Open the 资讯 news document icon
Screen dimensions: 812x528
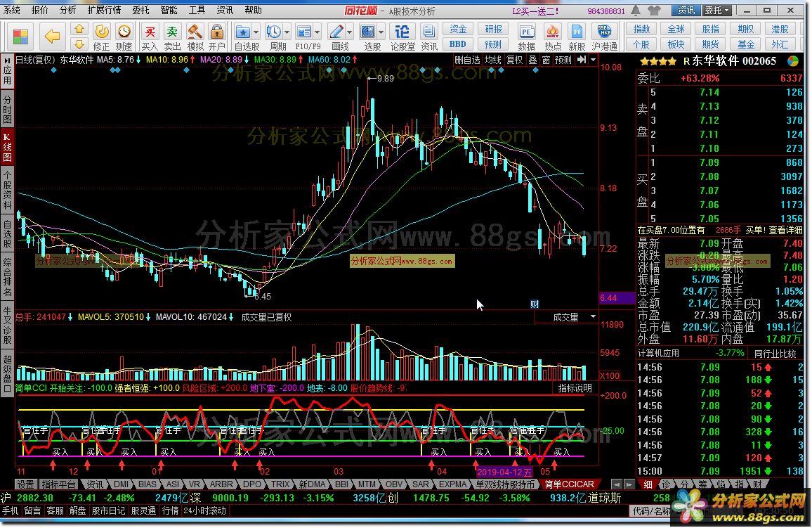428,37
